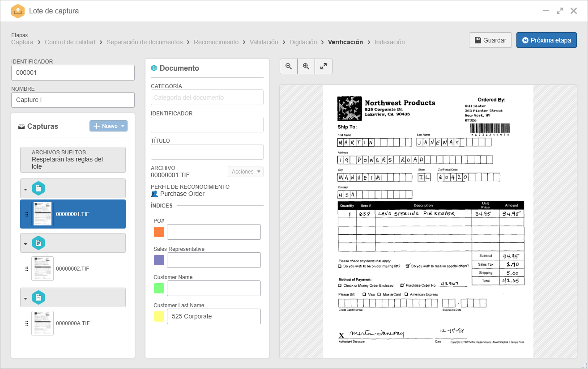Zoom out the document preview

(289, 66)
